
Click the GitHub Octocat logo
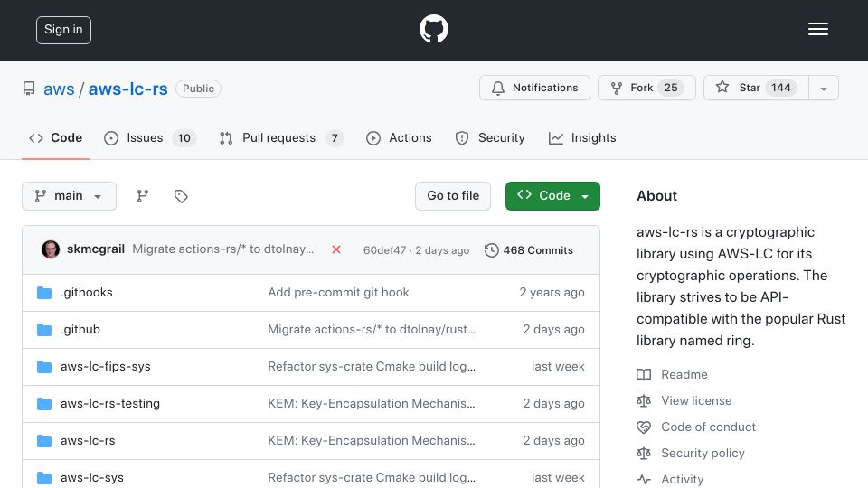click(x=433, y=29)
